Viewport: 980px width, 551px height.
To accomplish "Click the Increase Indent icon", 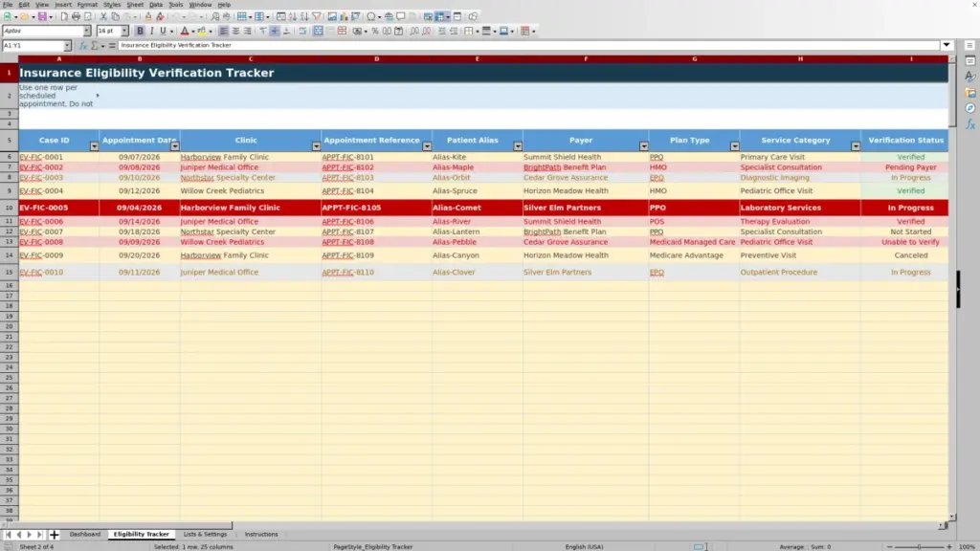I will click(442, 31).
